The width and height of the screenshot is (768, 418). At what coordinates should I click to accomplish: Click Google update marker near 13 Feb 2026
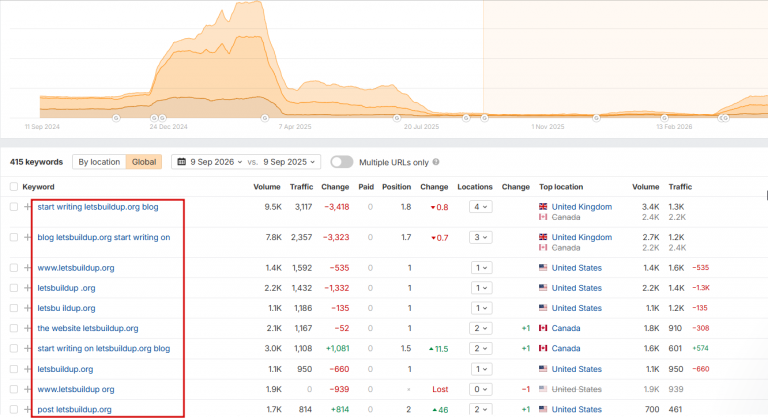[x=664, y=118]
